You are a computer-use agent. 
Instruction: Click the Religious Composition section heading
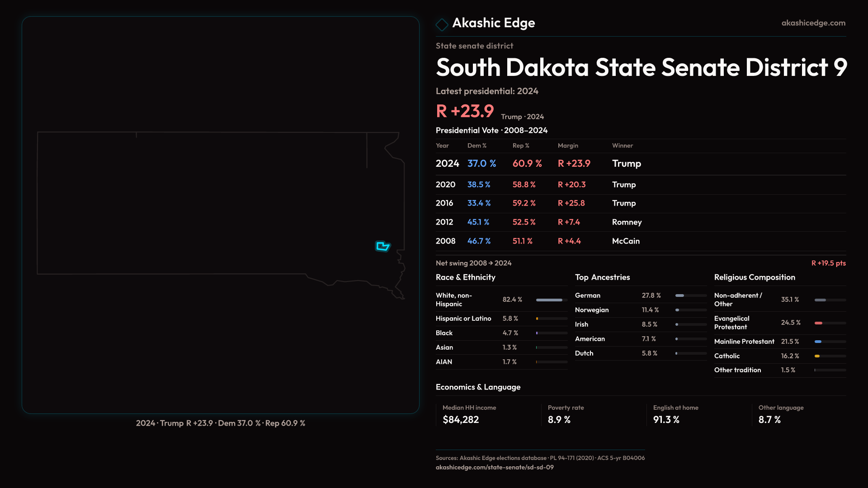click(x=754, y=277)
